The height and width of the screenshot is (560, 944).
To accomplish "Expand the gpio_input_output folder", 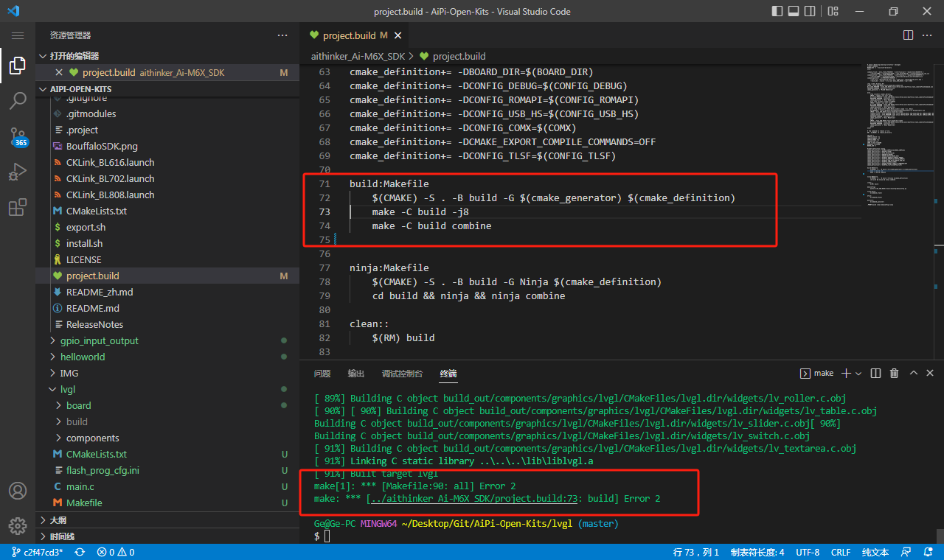I will [167, 340].
